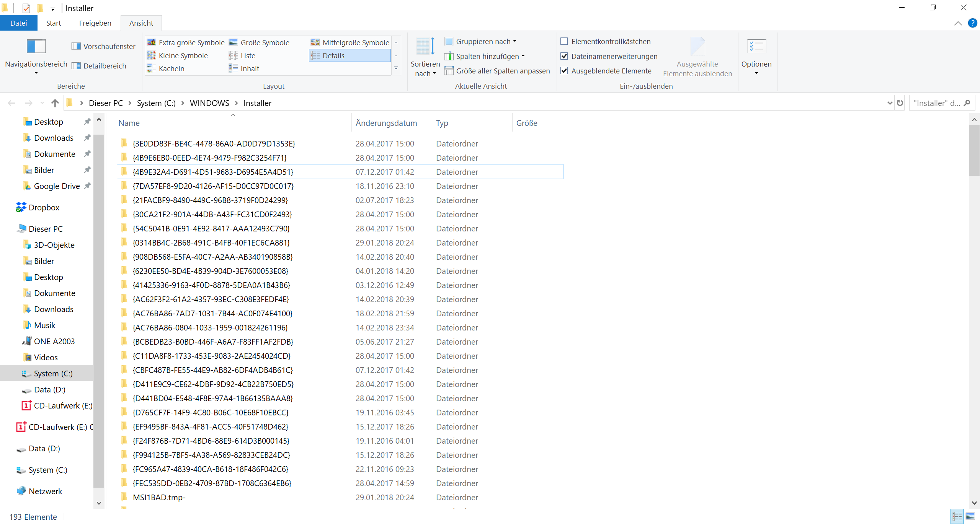
Task: Open Customize Quick Access Toolbar dropdown
Action: coord(53,8)
